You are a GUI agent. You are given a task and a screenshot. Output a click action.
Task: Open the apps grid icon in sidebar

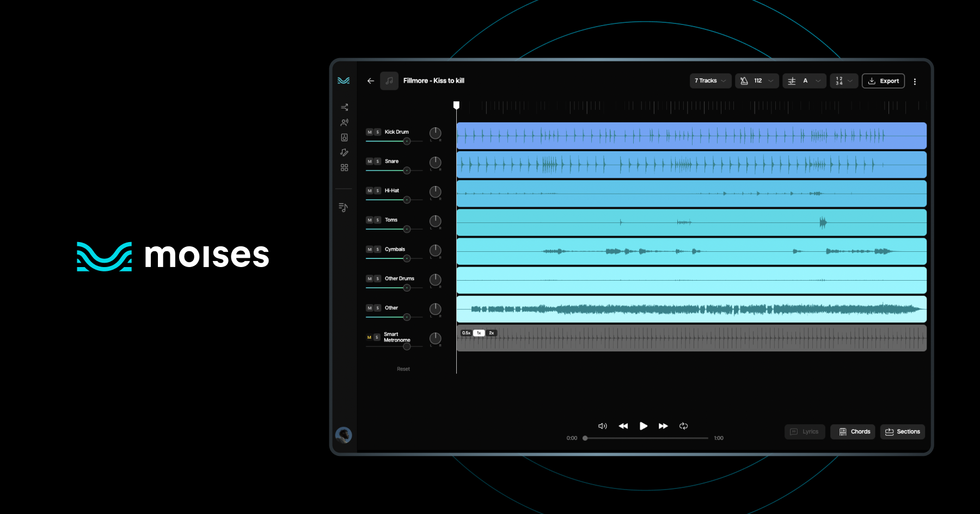click(344, 168)
